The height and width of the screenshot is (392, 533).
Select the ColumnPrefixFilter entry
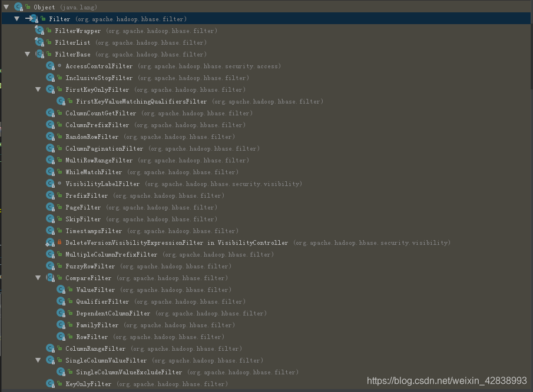tap(155, 125)
